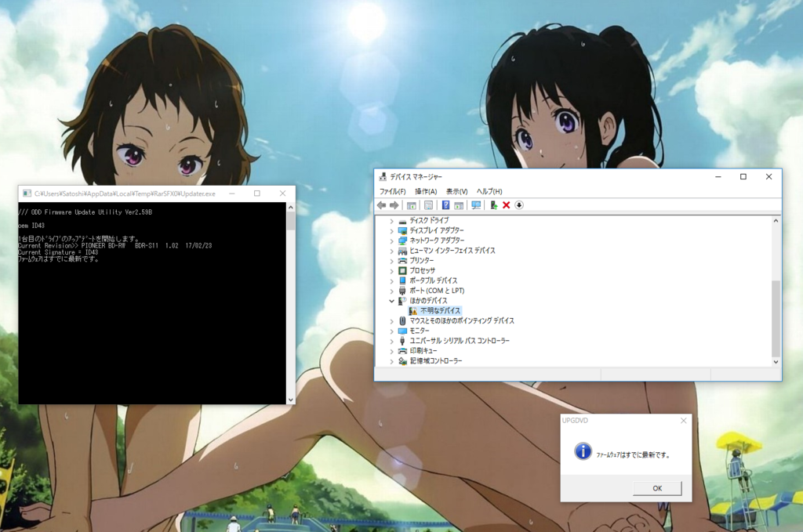This screenshot has height=532, width=803.
Task: Expand the 印刷キュー node
Action: point(392,351)
